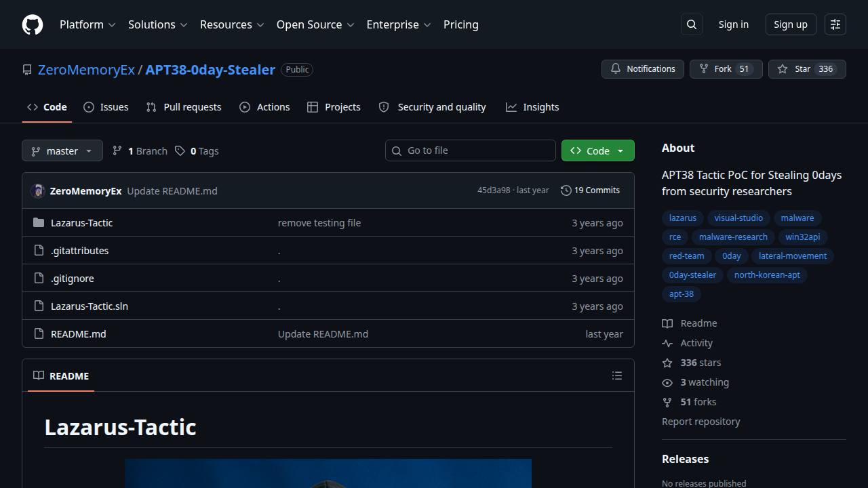Star this repository
This screenshot has height=488, width=868.
point(807,69)
